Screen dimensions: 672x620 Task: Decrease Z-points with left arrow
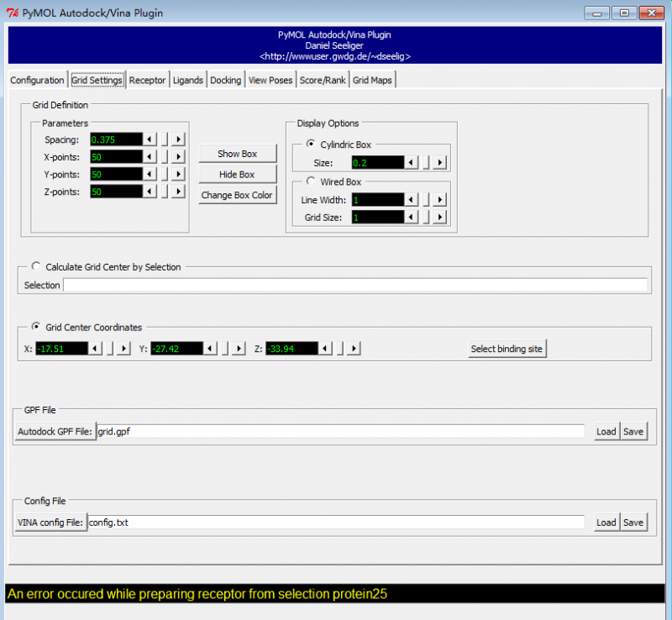[x=150, y=192]
